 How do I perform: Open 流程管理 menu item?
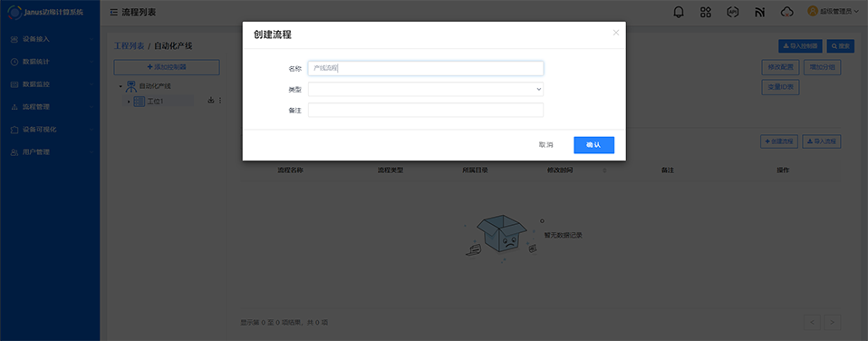pyautogui.click(x=50, y=107)
